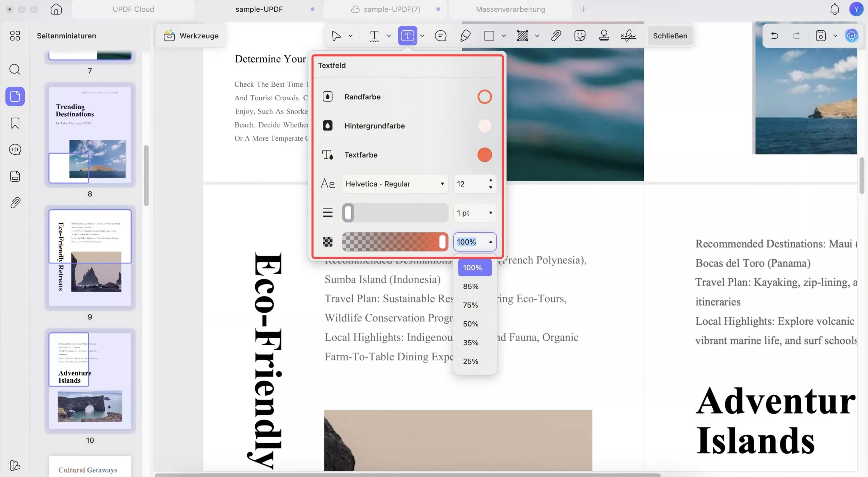Open the signature tool
This screenshot has height=477, width=868.
[x=628, y=36]
